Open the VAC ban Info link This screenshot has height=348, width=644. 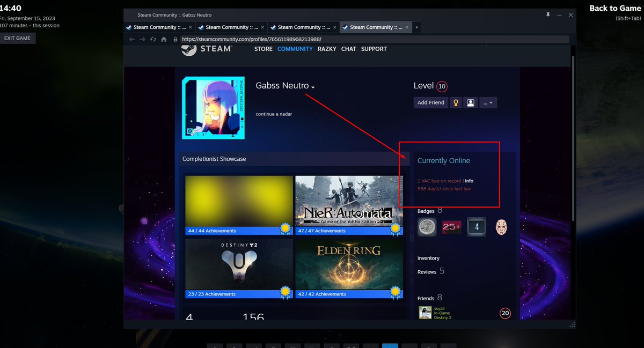(469, 181)
